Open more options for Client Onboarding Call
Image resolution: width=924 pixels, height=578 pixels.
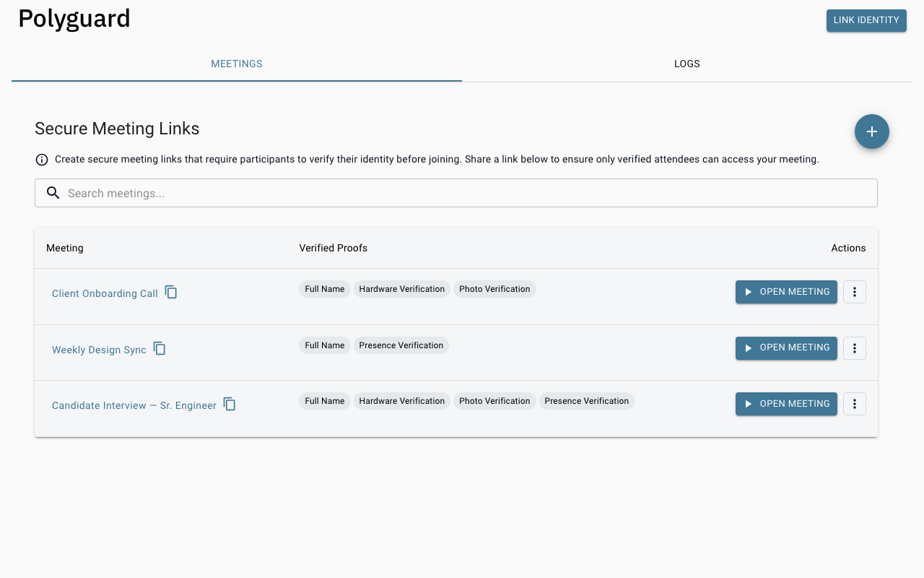point(854,292)
